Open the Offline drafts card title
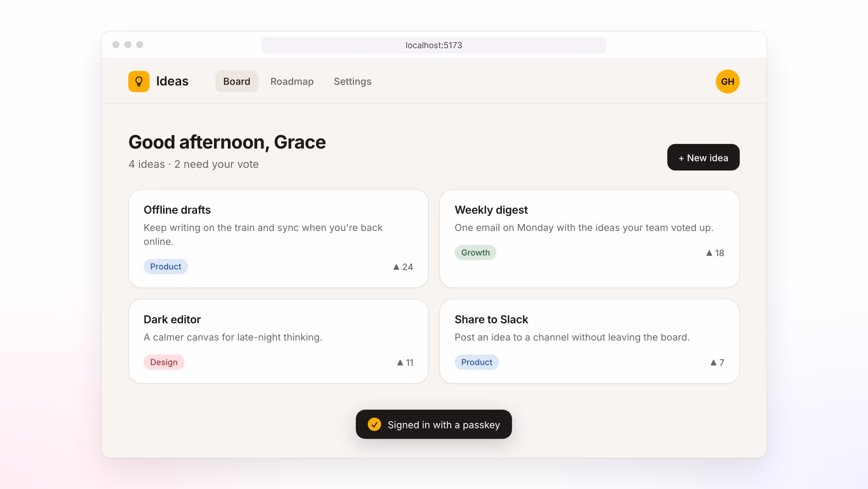Image resolution: width=868 pixels, height=489 pixels. (x=177, y=210)
